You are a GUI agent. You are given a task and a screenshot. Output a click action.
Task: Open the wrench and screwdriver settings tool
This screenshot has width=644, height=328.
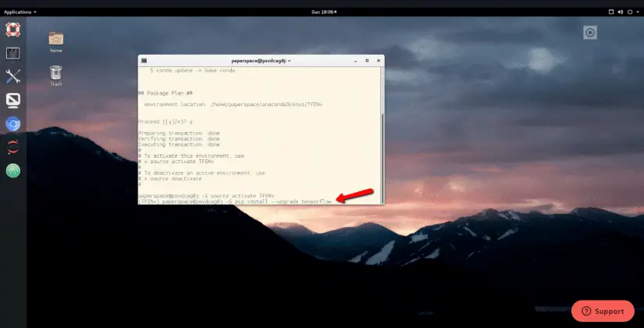(x=13, y=77)
